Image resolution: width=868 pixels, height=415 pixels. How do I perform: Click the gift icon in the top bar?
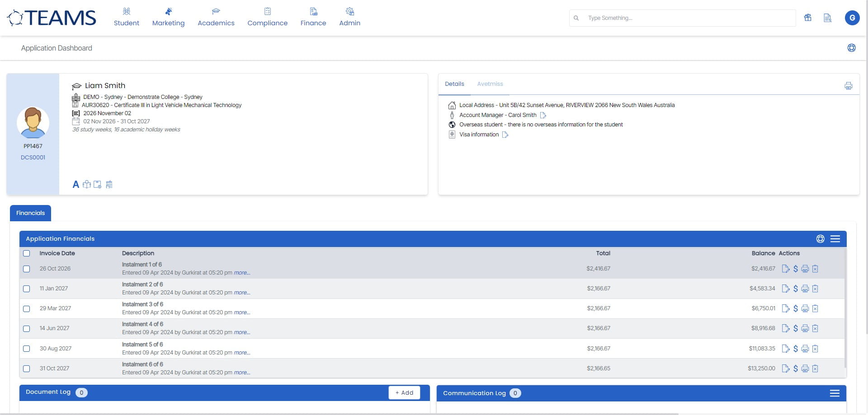pos(808,18)
